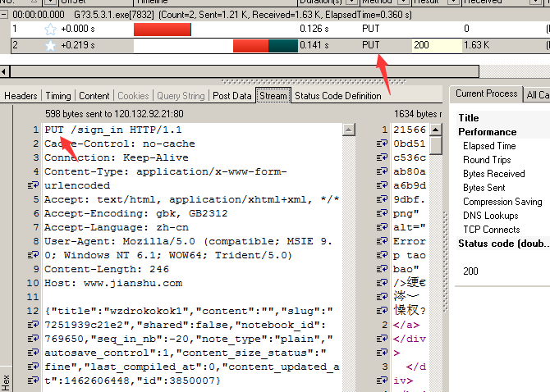550x392 pixels.
Task: Click the red-green timeline bar in row 2
Action: (x=264, y=46)
